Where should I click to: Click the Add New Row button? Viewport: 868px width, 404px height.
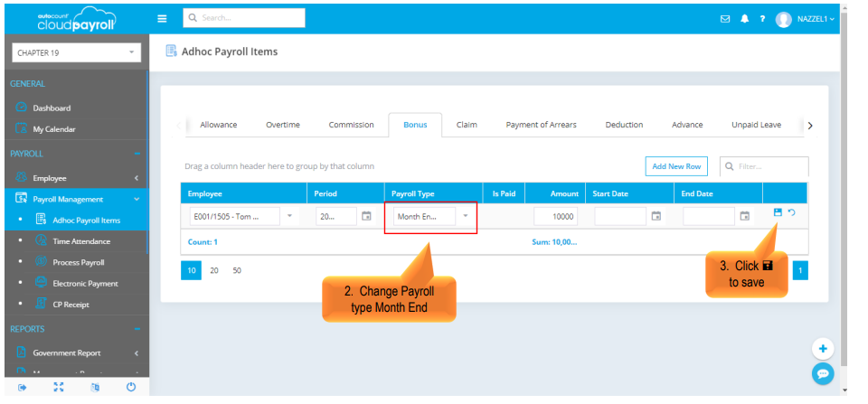tap(676, 166)
